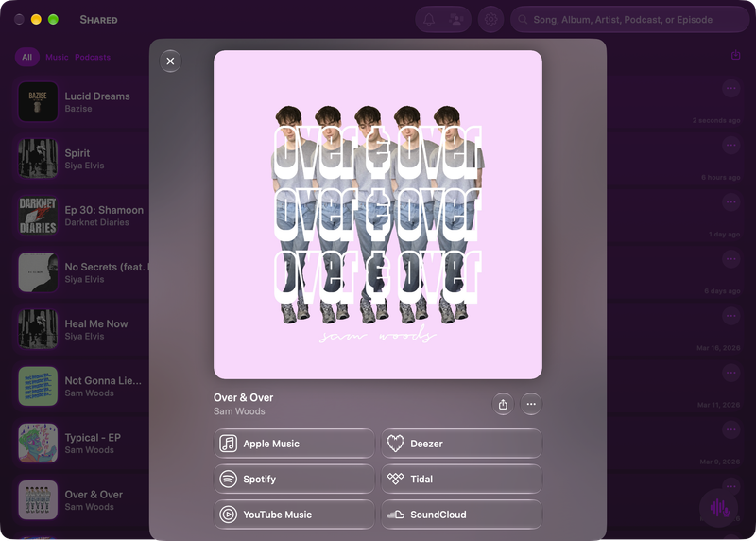Click the YouTube Music play icon
Viewport: 756px width, 541px height.
coord(229,515)
